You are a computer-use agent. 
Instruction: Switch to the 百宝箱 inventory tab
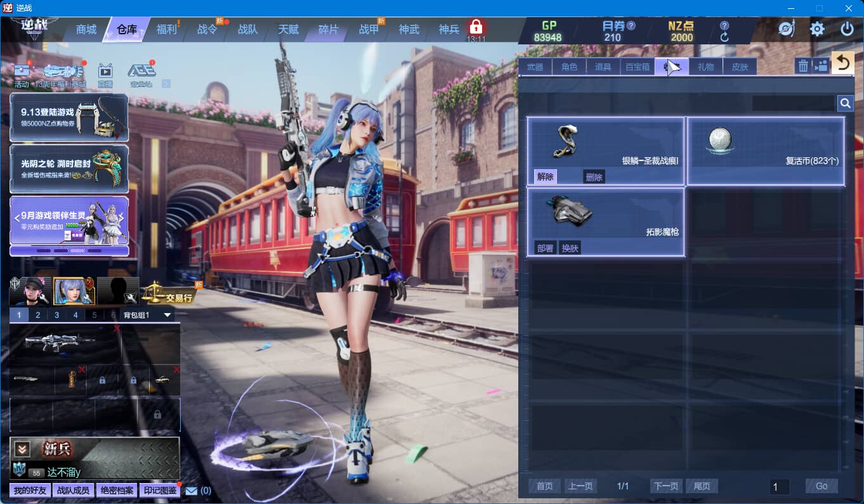[638, 67]
